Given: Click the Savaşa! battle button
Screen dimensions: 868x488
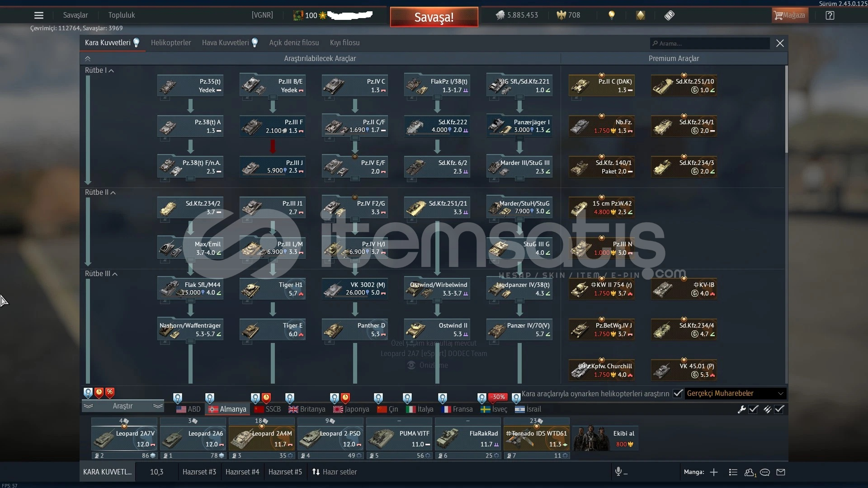Looking at the screenshot, I should click(434, 17).
